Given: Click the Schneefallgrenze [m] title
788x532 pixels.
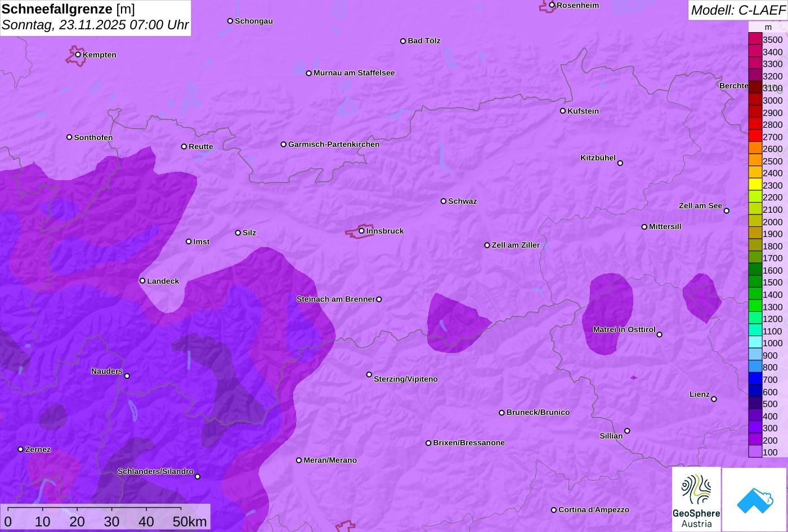Looking at the screenshot, I should [x=69, y=9].
